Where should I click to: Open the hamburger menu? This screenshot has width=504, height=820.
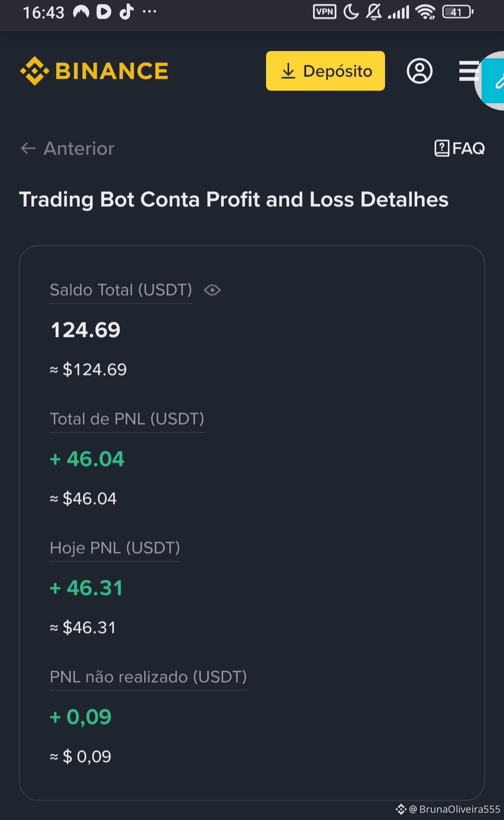[469, 71]
